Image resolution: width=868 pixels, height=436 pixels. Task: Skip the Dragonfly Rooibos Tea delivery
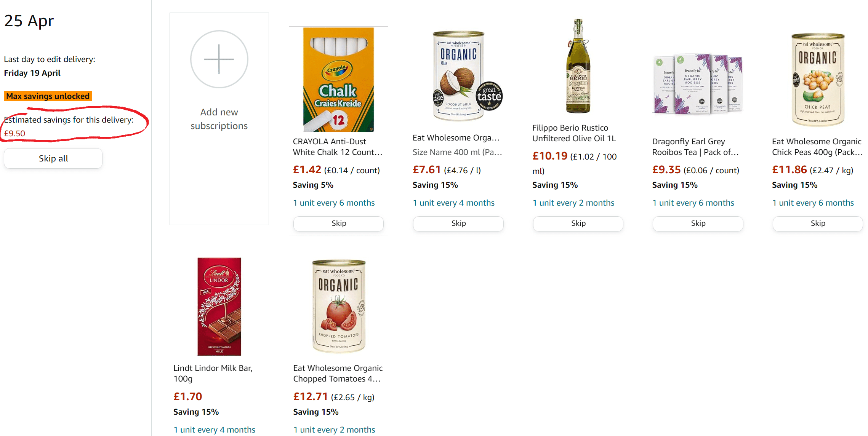pos(698,224)
